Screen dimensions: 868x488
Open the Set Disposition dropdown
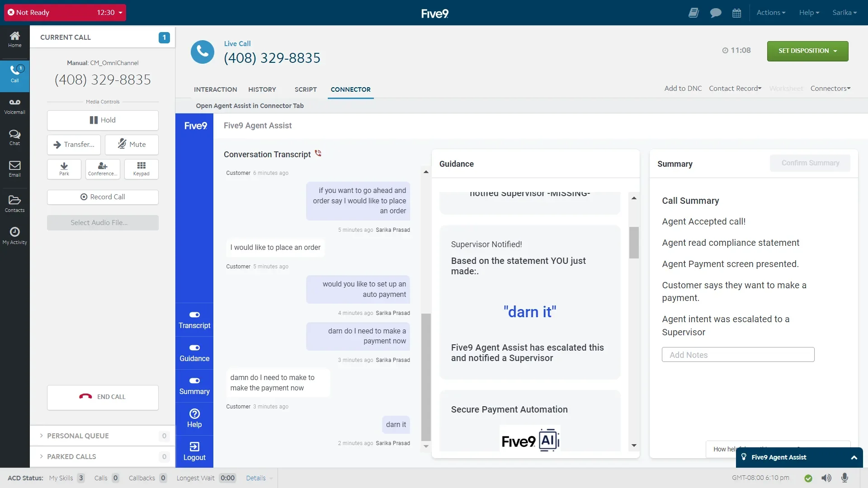click(807, 51)
